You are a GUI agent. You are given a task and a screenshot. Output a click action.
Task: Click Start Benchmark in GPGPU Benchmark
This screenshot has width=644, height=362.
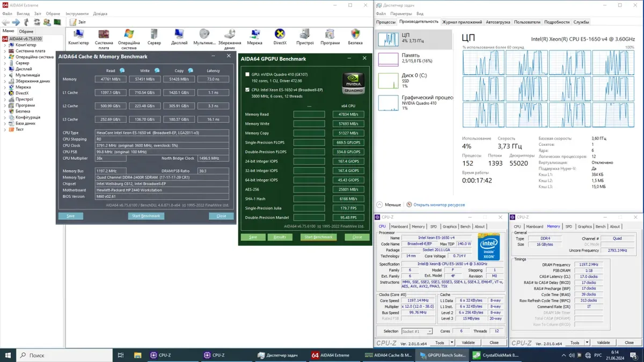tap(319, 237)
